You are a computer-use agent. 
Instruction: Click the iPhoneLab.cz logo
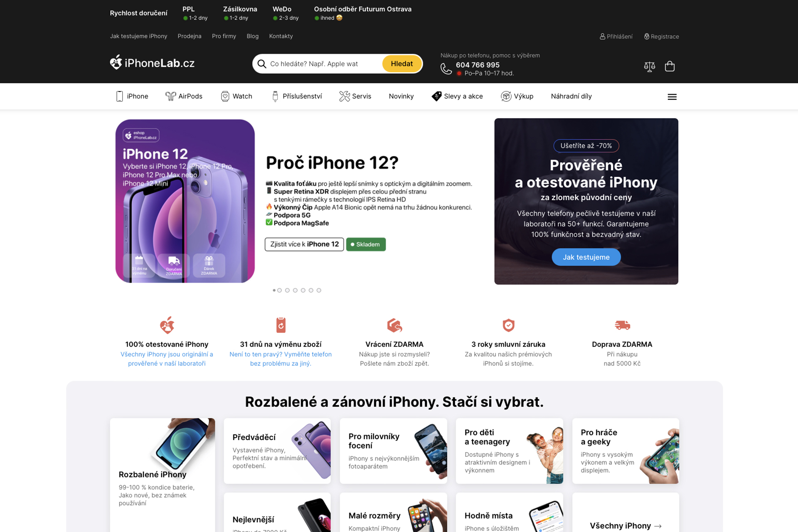point(152,63)
